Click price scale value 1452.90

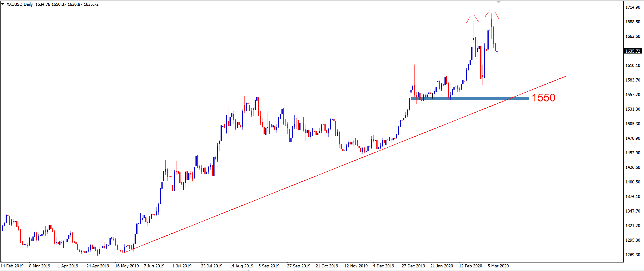(633, 153)
